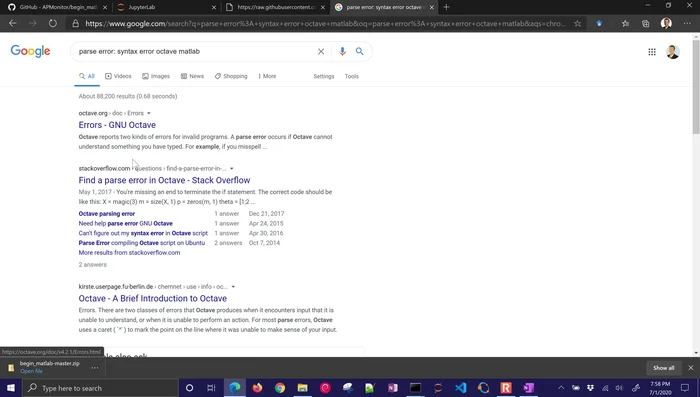Open File Explorer from the taskbar
This screenshot has width=700, height=397.
point(302,388)
